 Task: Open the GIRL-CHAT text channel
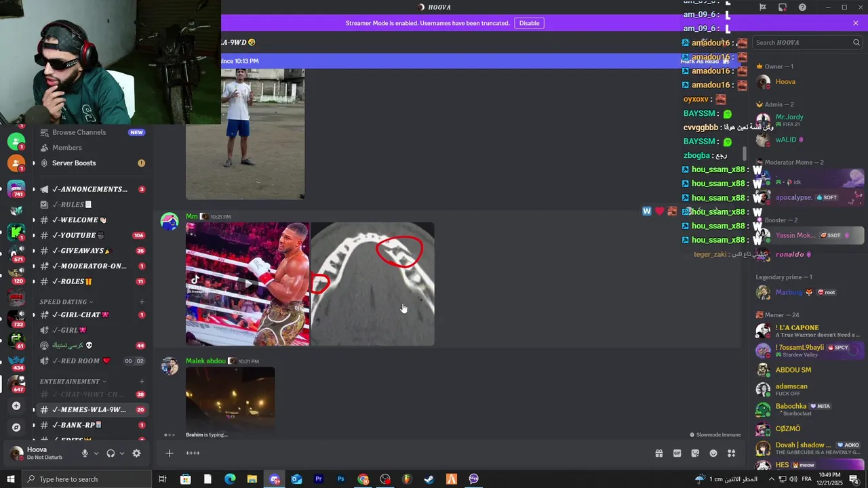[x=92, y=315]
